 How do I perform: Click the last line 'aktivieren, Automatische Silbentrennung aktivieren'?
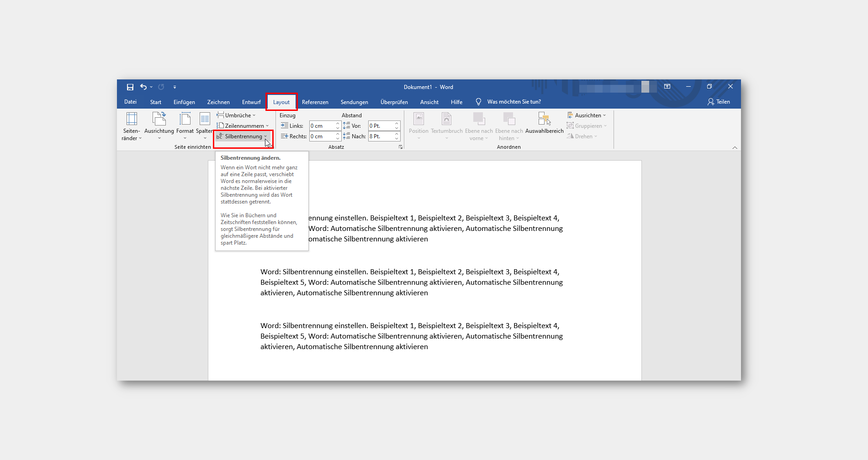point(344,347)
